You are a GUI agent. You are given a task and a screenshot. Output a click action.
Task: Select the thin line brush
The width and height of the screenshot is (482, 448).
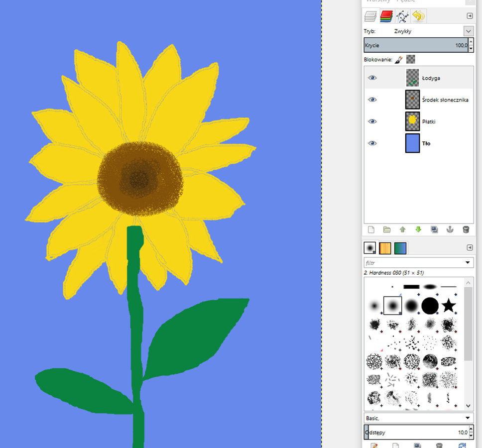tap(449, 287)
